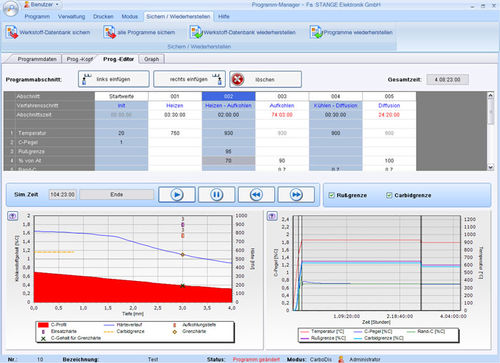
Task: Pause the simulation
Action: 216,194
